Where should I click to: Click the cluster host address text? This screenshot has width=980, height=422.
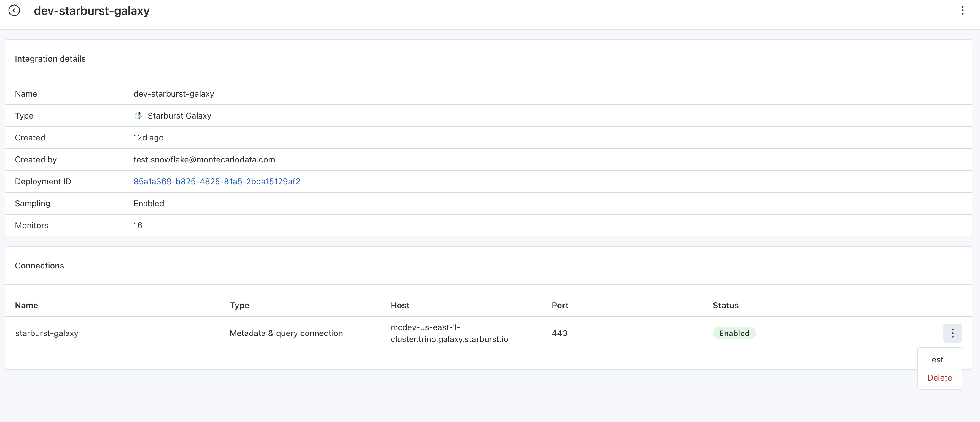pyautogui.click(x=449, y=333)
